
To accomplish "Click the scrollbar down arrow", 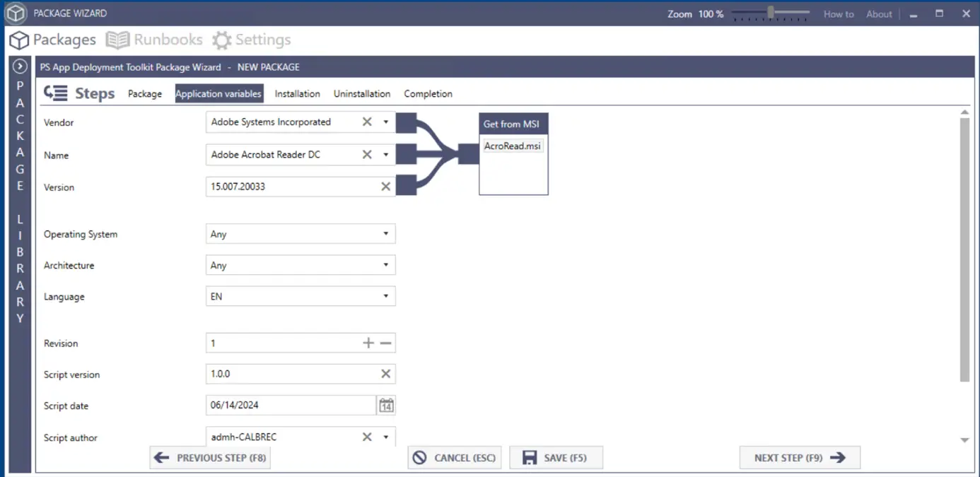I will [x=964, y=440].
